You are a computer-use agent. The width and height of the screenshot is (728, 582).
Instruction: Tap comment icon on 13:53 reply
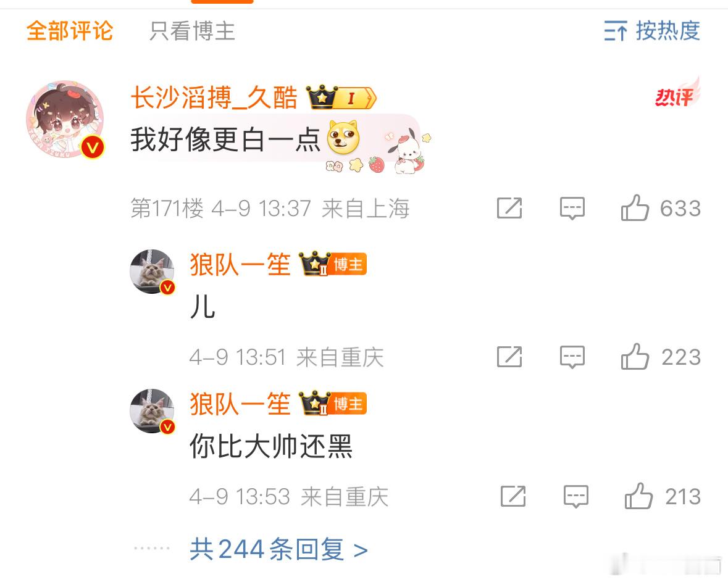coord(575,497)
